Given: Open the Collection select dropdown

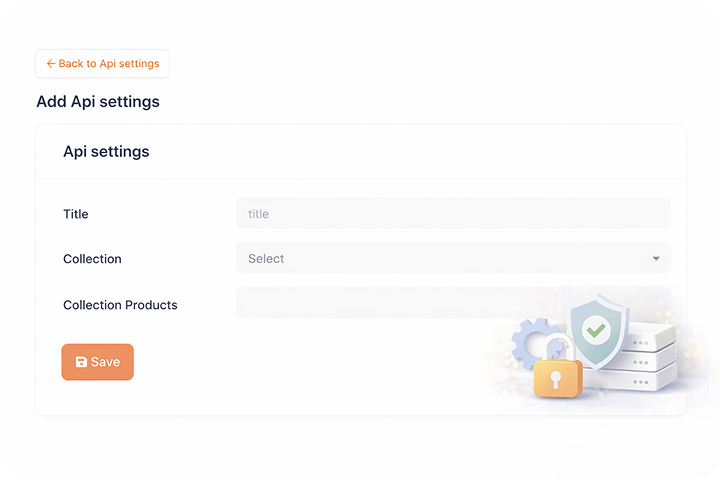Looking at the screenshot, I should pyautogui.click(x=452, y=258).
